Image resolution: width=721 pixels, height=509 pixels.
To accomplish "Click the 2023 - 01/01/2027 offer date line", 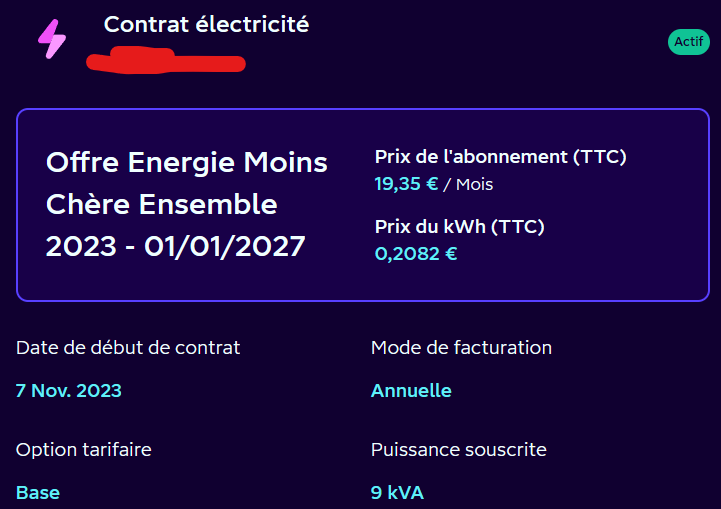I will click(x=175, y=247).
